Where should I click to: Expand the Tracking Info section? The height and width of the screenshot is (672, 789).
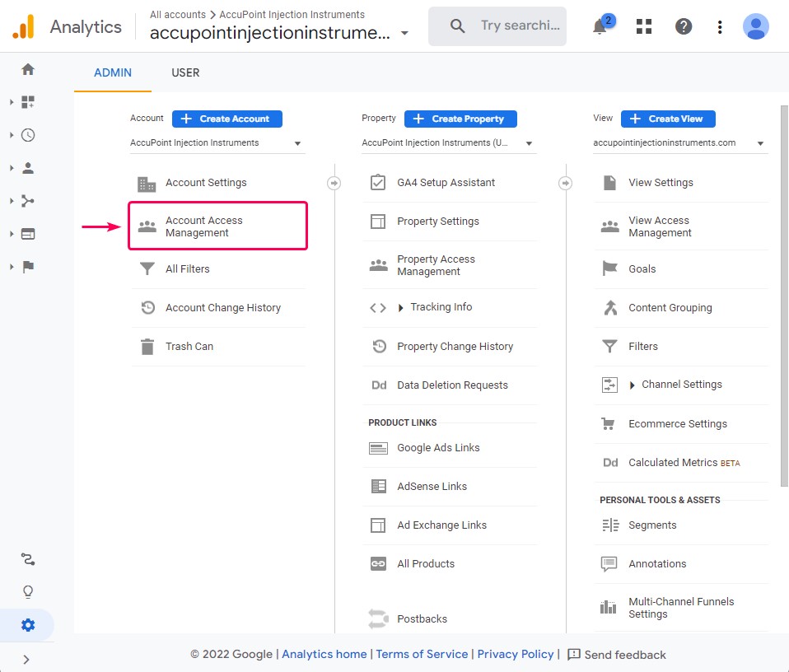(400, 308)
